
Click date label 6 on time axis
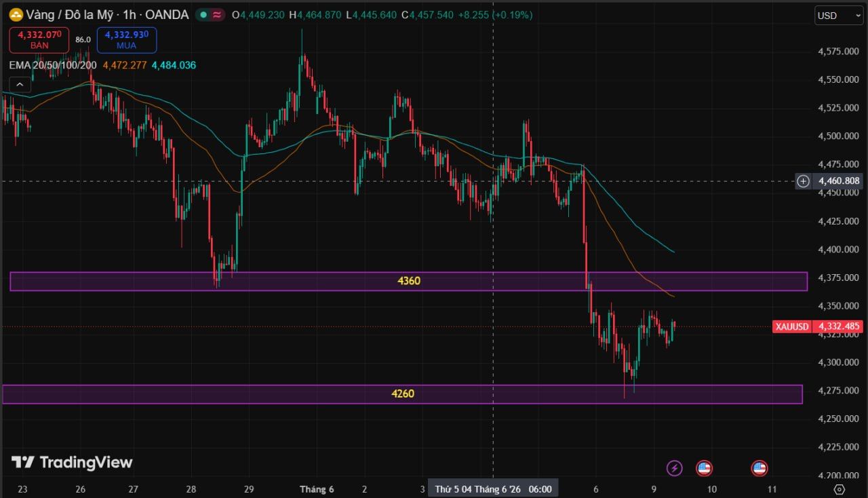click(x=596, y=489)
